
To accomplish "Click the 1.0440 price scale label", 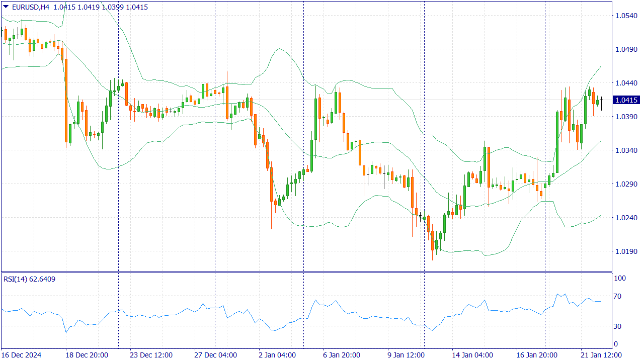I will (626, 83).
